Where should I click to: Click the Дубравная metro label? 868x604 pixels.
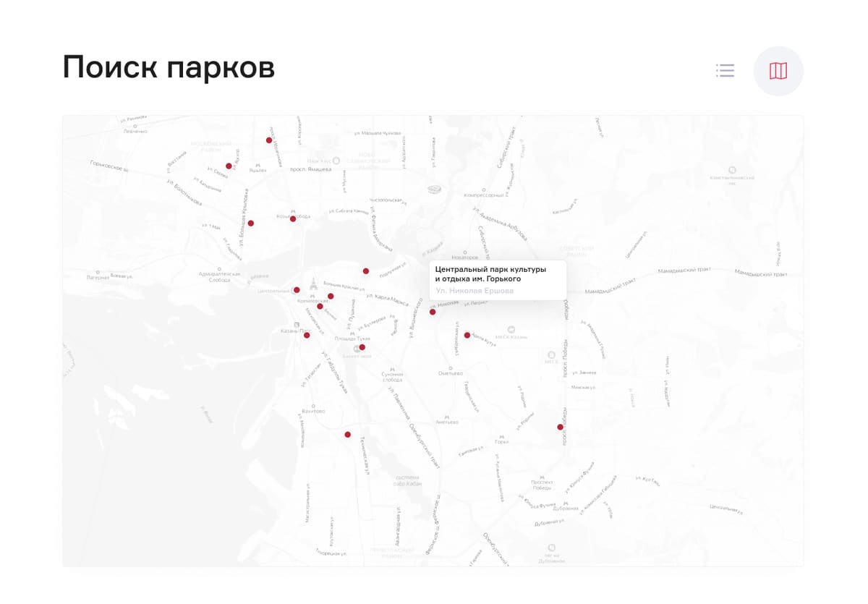(566, 508)
